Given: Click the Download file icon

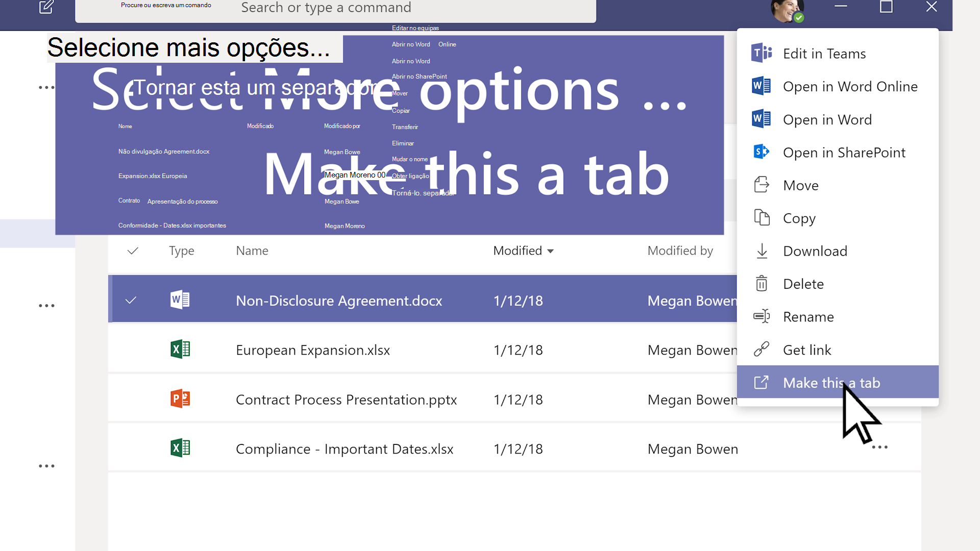Looking at the screenshot, I should point(762,251).
